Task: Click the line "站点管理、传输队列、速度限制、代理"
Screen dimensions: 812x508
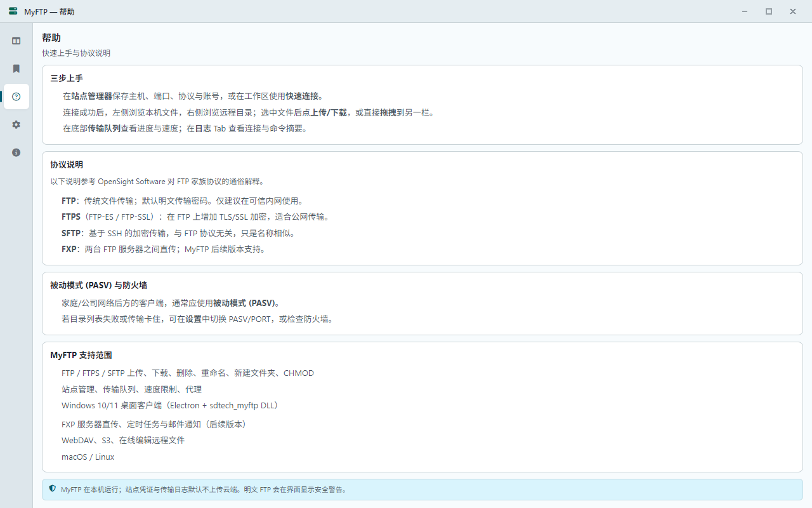Action: (131, 389)
